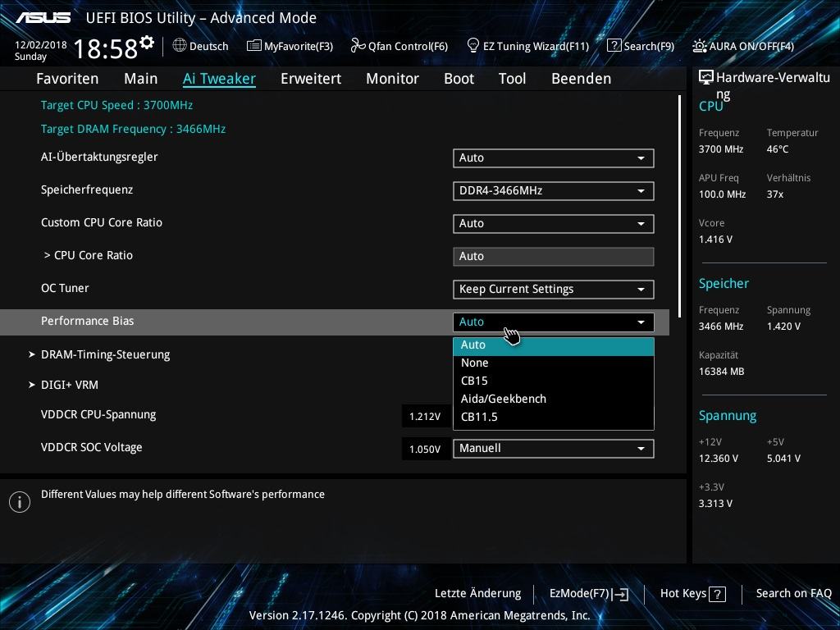Select None in Performance Bias list
Image resolution: width=840 pixels, height=630 pixels.
[x=554, y=363]
